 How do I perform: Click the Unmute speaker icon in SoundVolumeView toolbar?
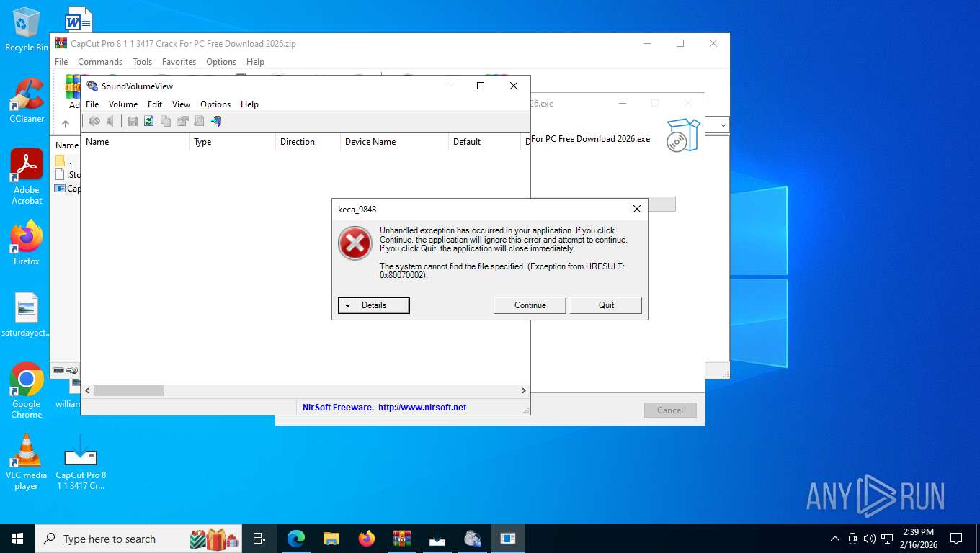point(111,122)
